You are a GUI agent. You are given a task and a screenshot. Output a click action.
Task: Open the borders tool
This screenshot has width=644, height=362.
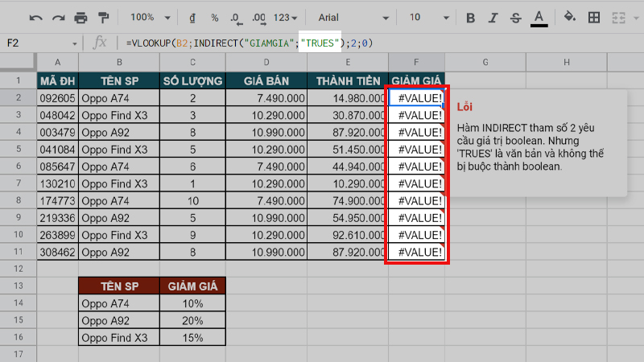point(594,18)
